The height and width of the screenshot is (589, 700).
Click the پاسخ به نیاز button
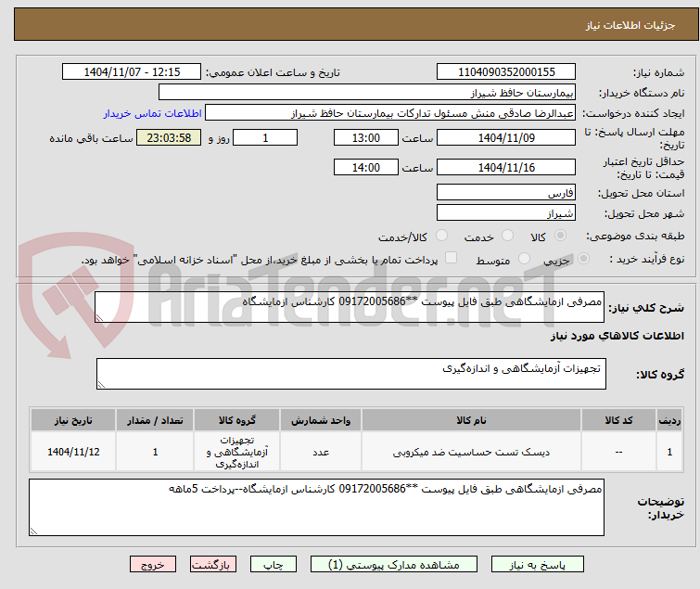tap(538, 565)
